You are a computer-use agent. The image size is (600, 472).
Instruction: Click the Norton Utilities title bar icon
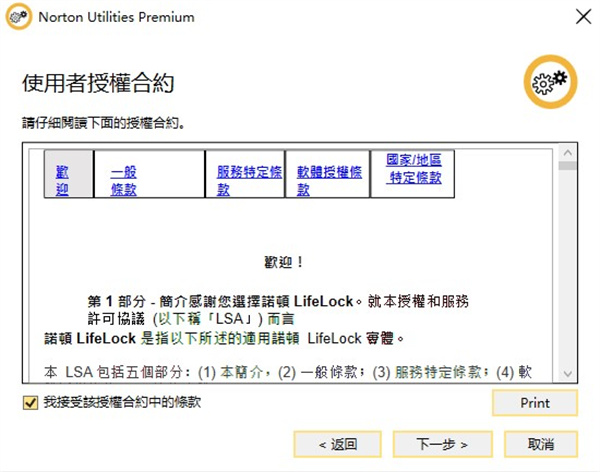point(18,16)
